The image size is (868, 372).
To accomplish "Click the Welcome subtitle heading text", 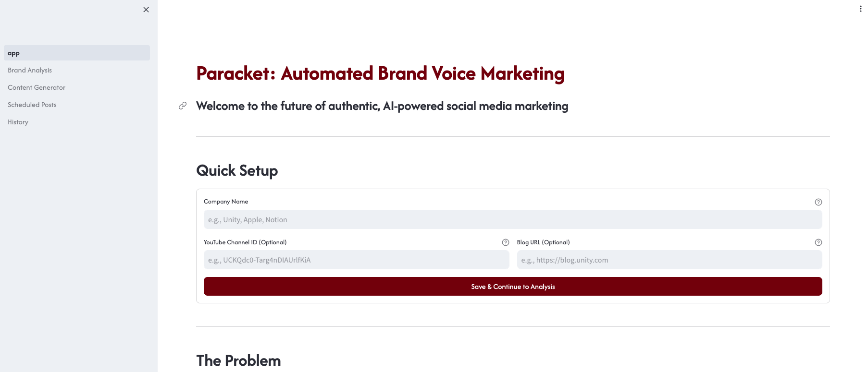I will coord(382,106).
